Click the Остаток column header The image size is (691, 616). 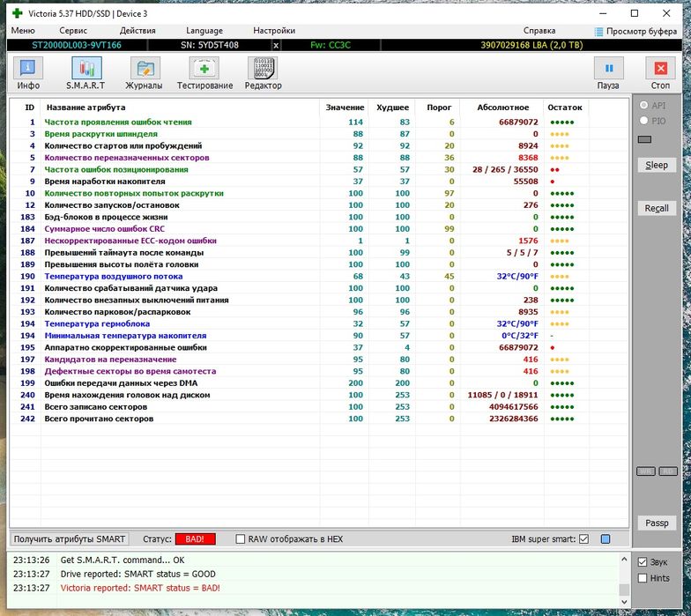564,108
